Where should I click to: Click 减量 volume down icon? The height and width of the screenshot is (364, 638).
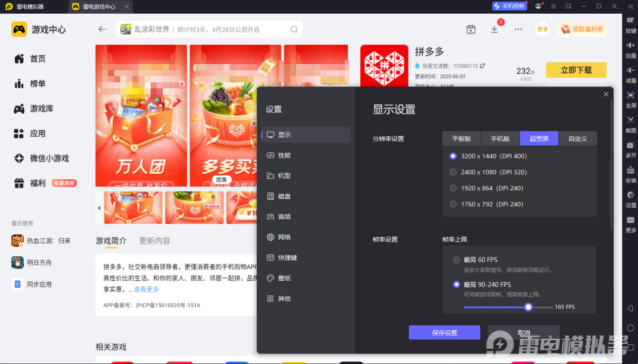point(630,75)
